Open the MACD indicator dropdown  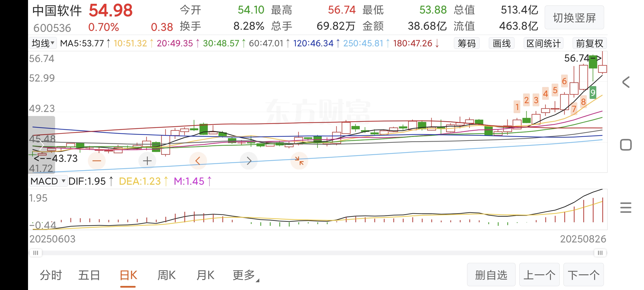pos(48,181)
